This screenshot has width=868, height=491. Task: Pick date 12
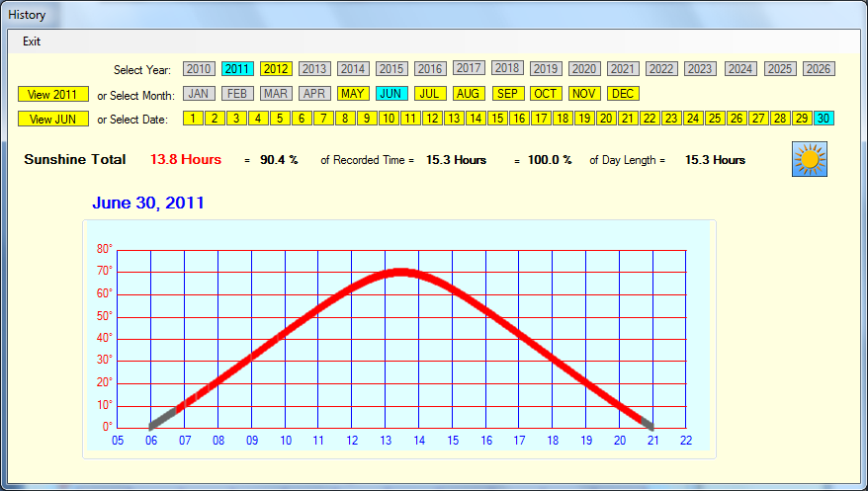pyautogui.click(x=432, y=119)
